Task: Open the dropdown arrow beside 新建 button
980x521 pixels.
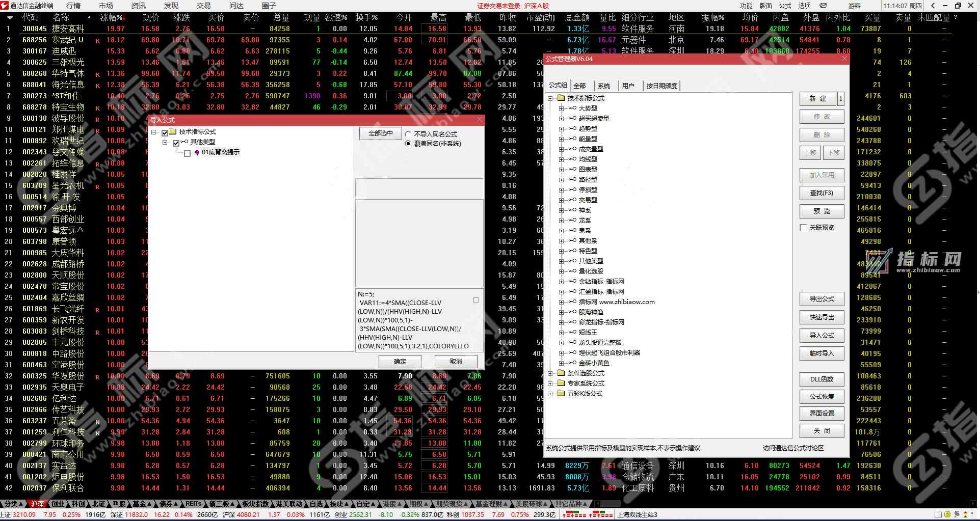Action: point(840,99)
